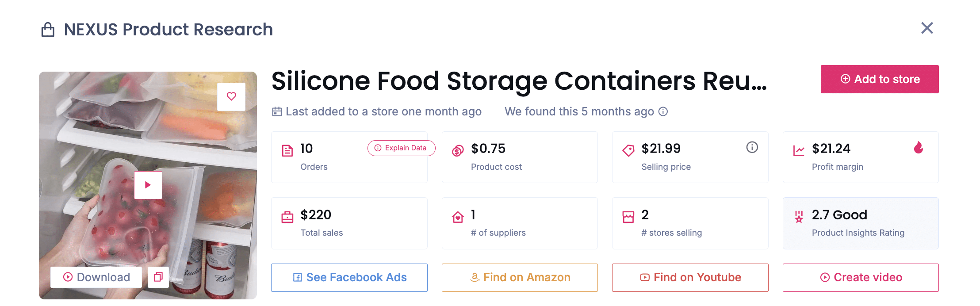Viewport: 980px width, 306px height.
Task: Click the calendar icon by last added
Action: click(x=277, y=111)
